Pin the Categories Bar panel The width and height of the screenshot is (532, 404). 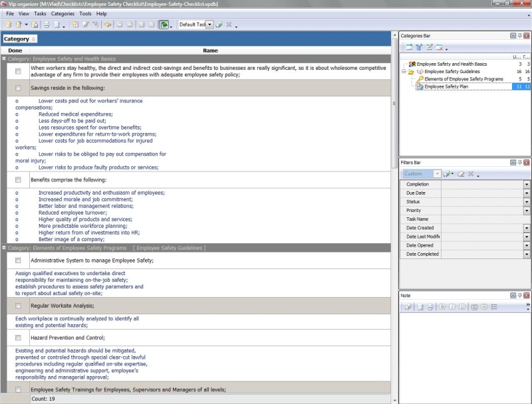(x=519, y=35)
